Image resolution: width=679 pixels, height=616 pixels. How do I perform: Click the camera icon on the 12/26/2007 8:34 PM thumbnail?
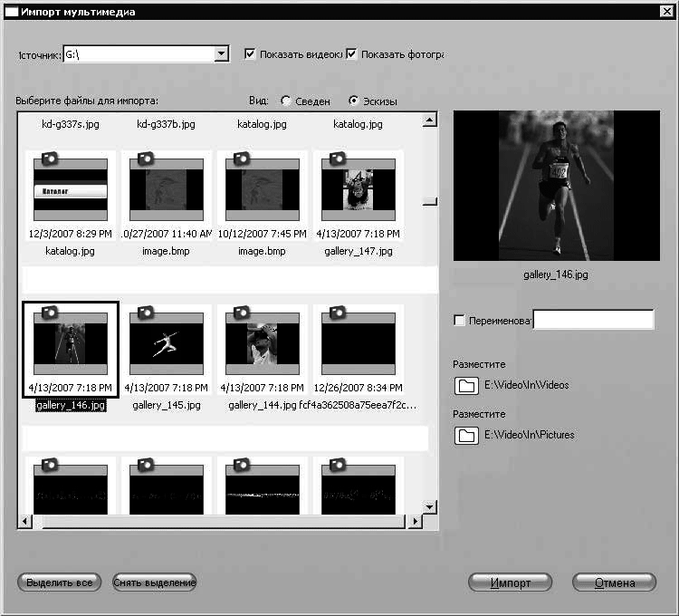[338, 312]
